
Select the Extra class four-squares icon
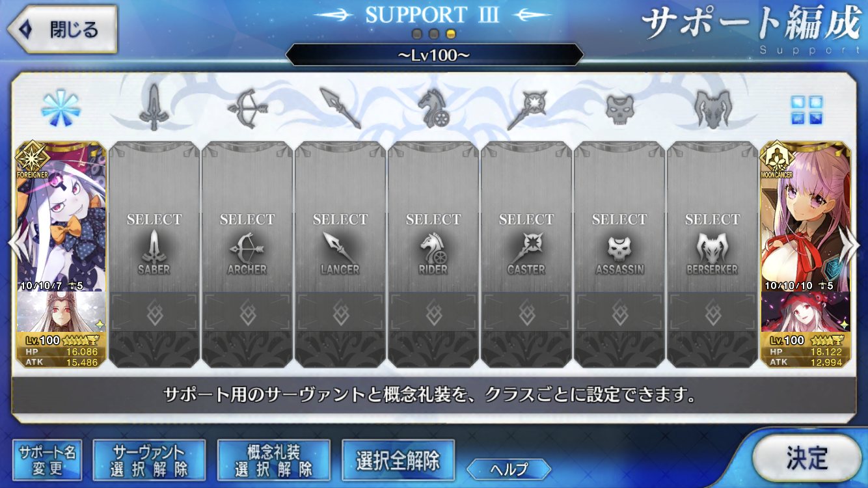806,109
